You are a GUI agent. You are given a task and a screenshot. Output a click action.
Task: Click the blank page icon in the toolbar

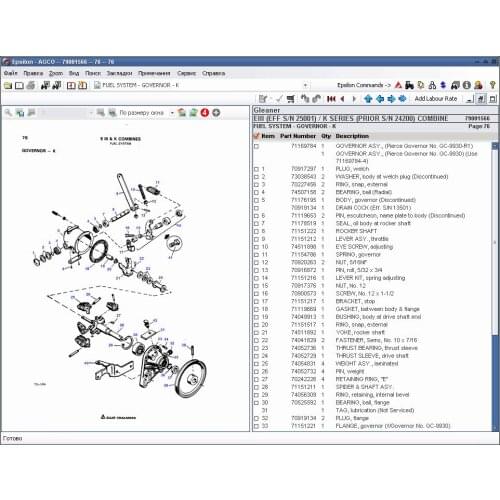[19, 86]
